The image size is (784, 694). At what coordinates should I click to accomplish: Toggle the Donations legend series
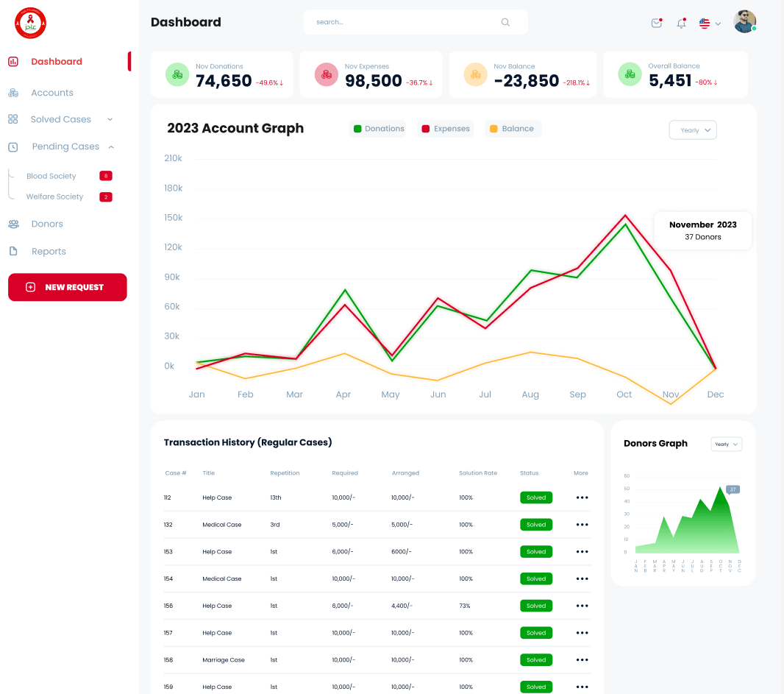(378, 129)
